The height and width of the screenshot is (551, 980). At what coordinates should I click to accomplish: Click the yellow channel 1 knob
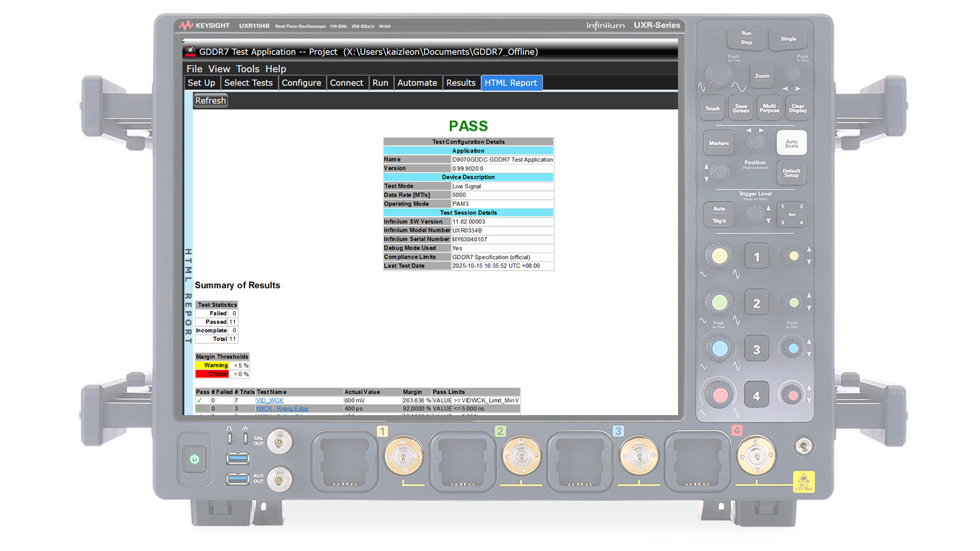click(720, 256)
